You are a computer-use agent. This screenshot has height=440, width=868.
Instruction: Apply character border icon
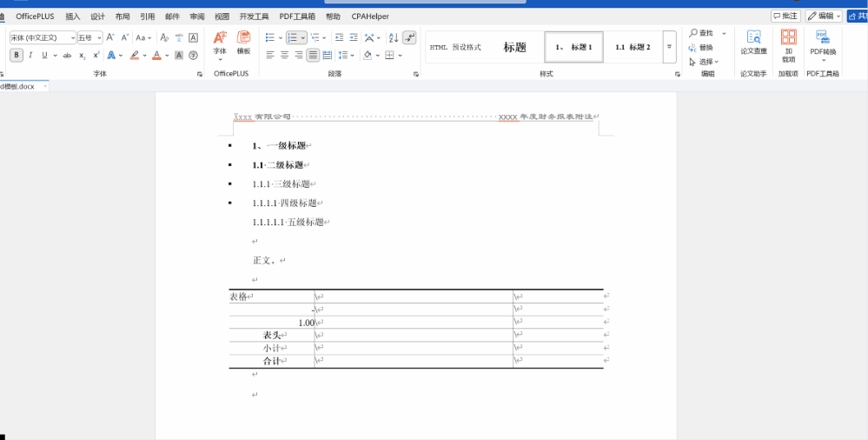[193, 37]
